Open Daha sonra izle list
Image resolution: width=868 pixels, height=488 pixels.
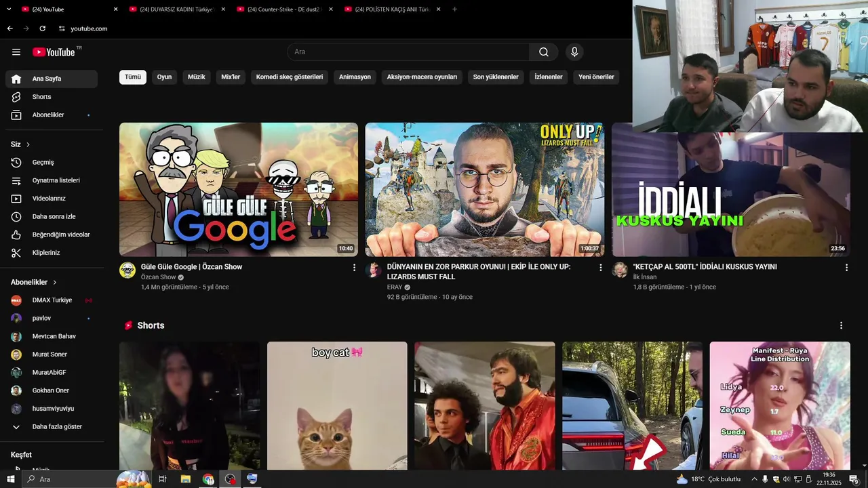point(52,217)
